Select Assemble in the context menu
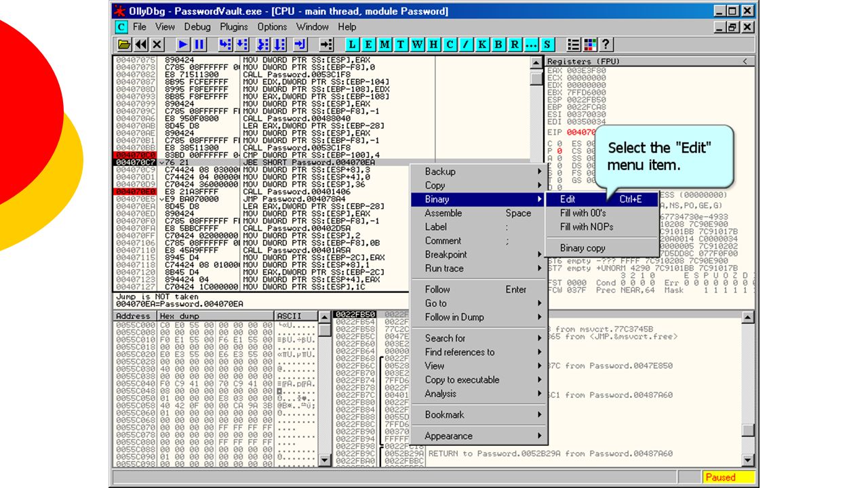This screenshot has width=868, height=488. (479, 213)
